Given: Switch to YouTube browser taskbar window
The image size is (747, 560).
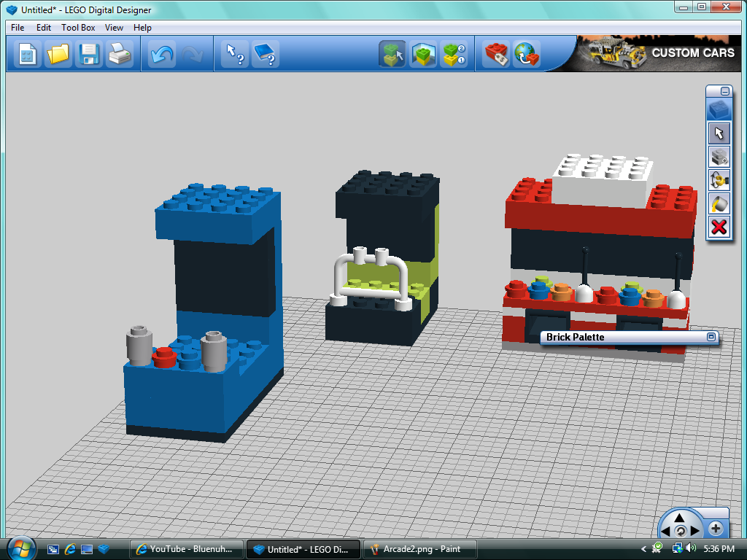Looking at the screenshot, I should click(x=186, y=549).
